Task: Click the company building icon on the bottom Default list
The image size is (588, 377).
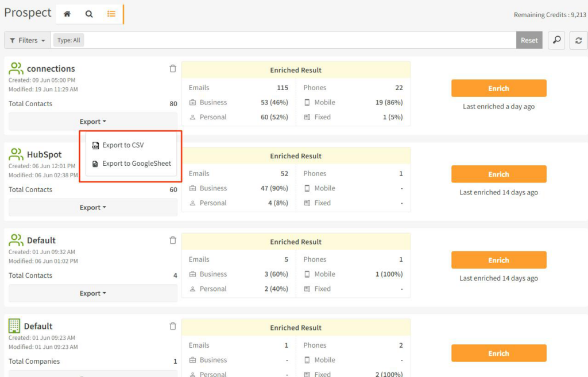Action: [x=15, y=326]
